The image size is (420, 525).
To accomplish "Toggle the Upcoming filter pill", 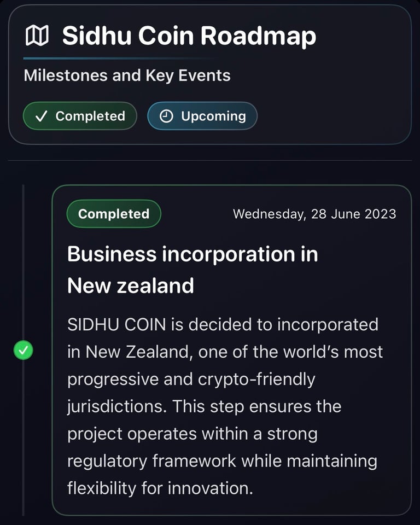I will [202, 116].
